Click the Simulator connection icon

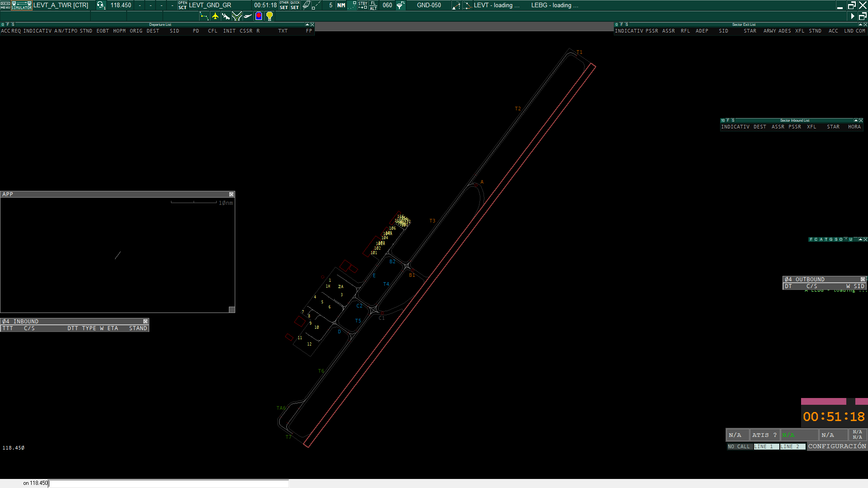[x=22, y=5]
